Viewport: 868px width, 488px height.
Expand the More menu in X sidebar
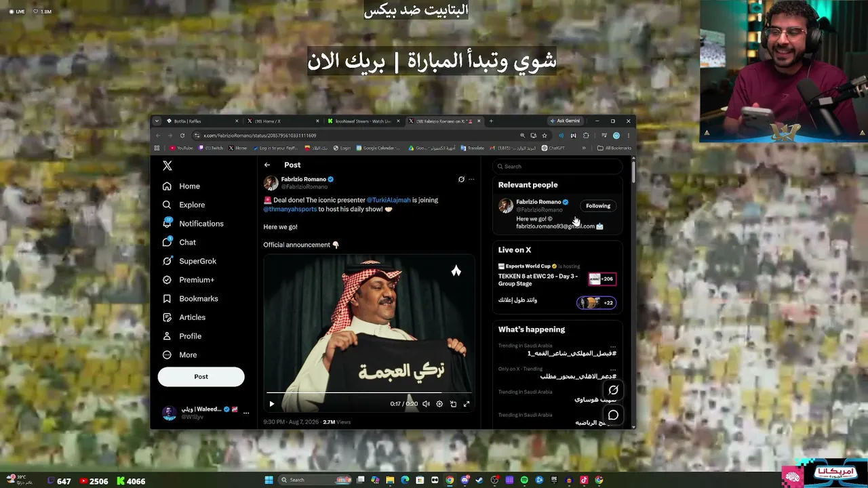pyautogui.click(x=180, y=354)
